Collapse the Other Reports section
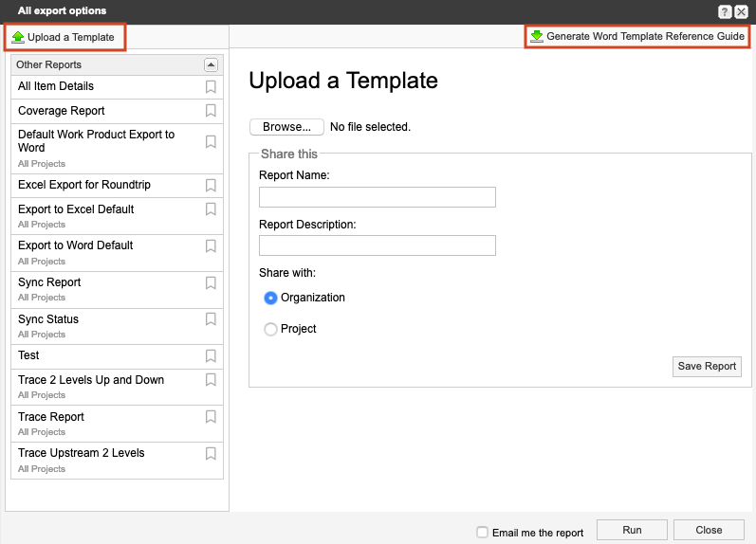Image resolution: width=756 pixels, height=544 pixels. coord(211,65)
